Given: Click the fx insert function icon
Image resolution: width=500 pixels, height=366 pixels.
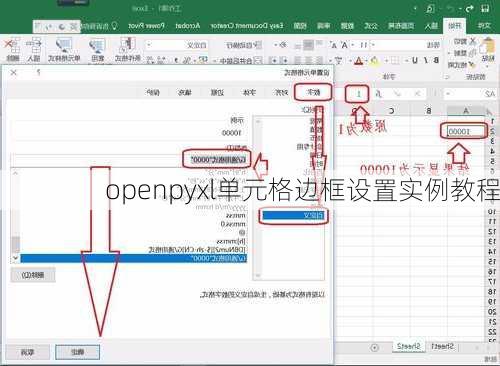Looking at the screenshot, I should click(x=378, y=94).
